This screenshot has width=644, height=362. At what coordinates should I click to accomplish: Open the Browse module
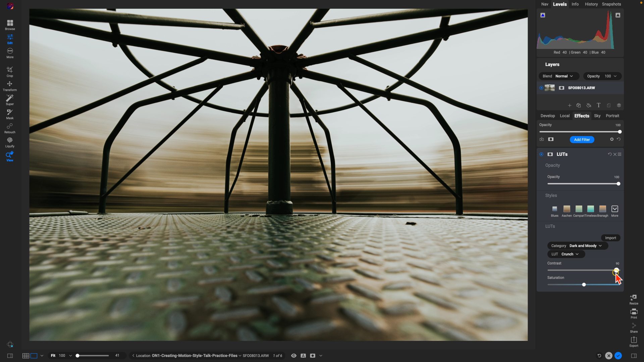coord(10,25)
